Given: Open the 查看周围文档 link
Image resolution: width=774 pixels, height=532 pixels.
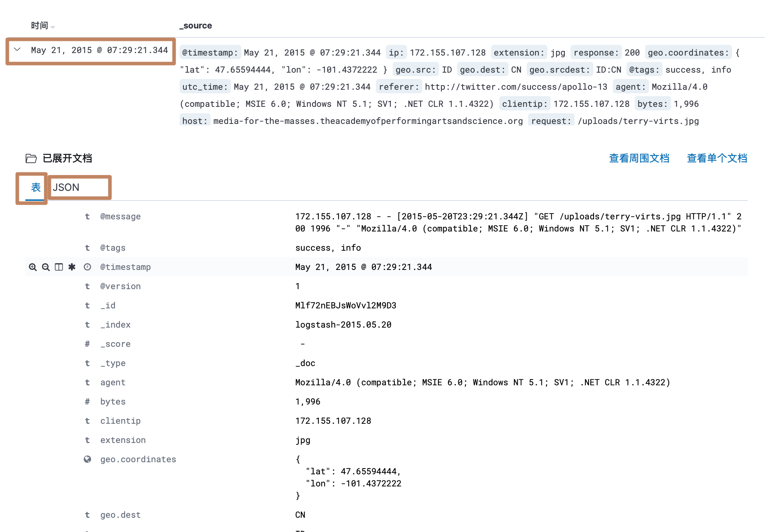Looking at the screenshot, I should tap(639, 158).
